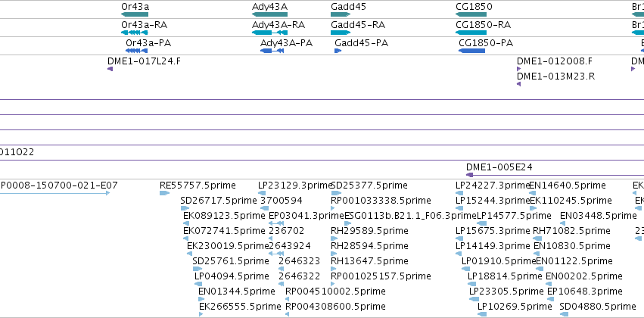
Task: Click EN01122.5prime EST
Action: pyautogui.click(x=539, y=269)
